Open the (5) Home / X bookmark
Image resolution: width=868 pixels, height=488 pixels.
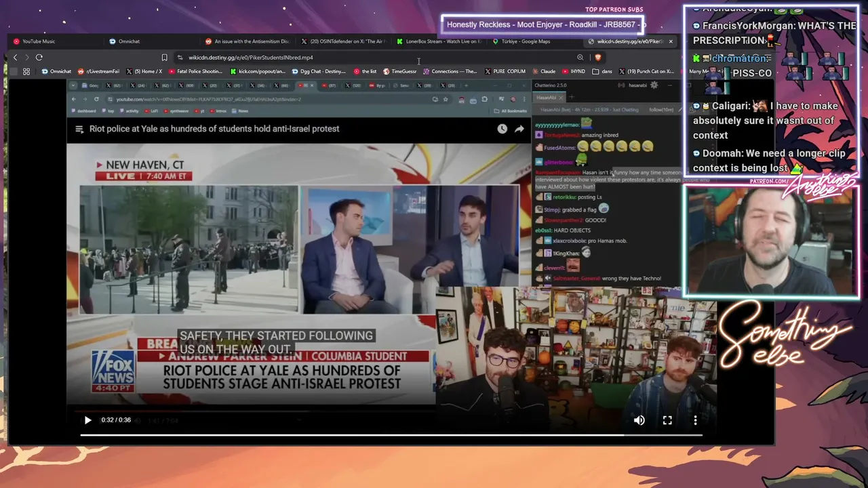144,71
